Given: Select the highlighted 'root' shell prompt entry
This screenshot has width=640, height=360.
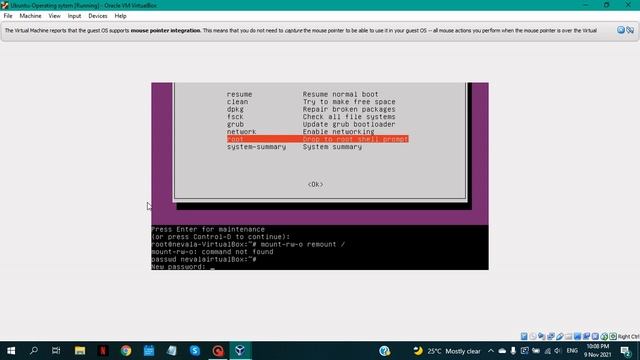Looking at the screenshot, I should pyautogui.click(x=318, y=139).
